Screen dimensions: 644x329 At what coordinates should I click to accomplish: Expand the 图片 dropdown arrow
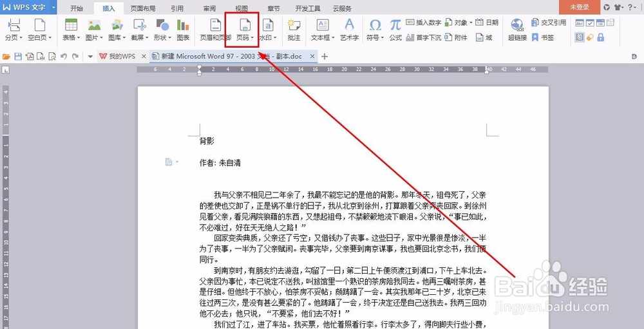[101, 38]
